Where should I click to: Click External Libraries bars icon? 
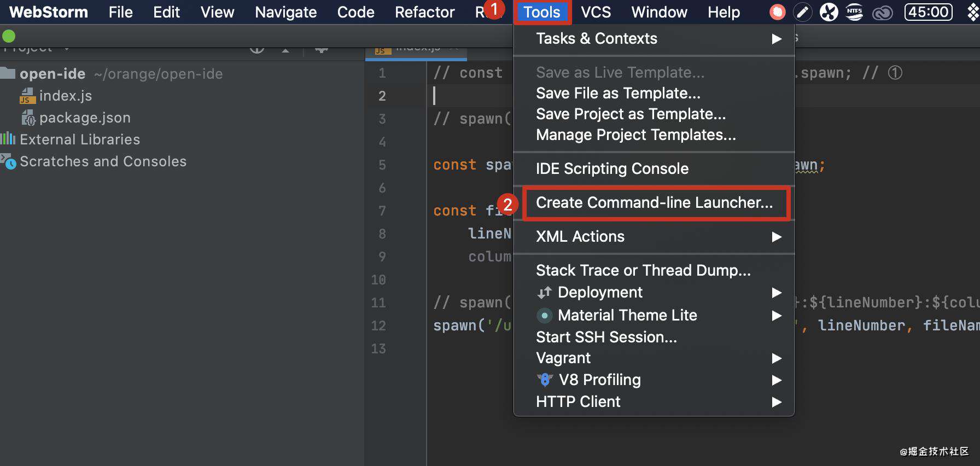click(8, 138)
